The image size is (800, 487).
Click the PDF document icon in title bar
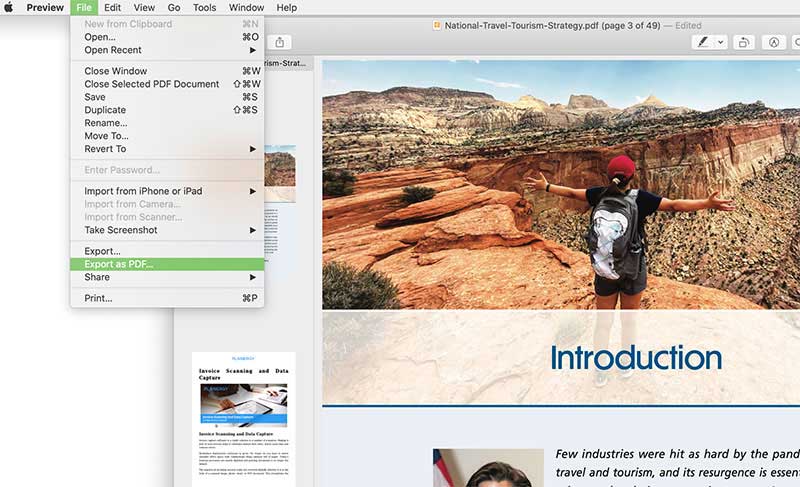(x=437, y=25)
